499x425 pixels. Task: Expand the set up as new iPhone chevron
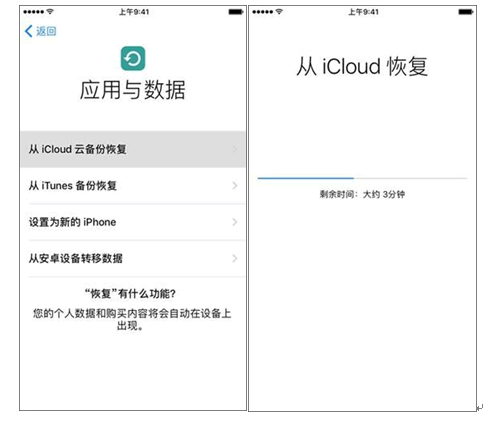point(235,222)
